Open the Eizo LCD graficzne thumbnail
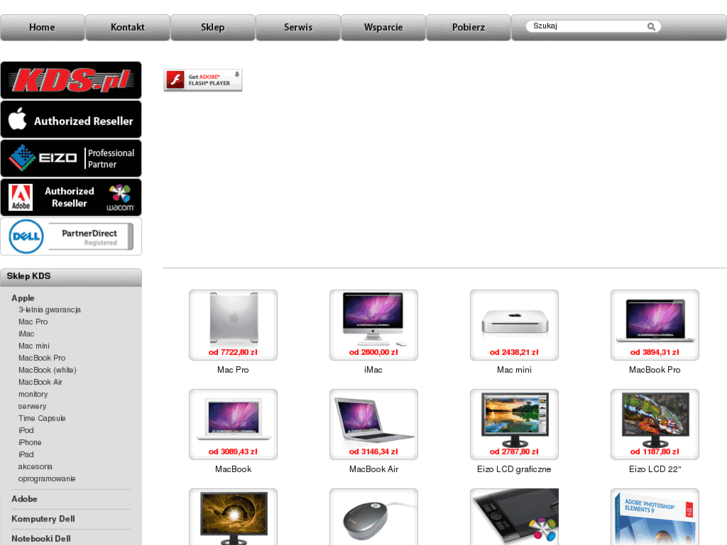Screen dimensions: 727x545 point(514,424)
